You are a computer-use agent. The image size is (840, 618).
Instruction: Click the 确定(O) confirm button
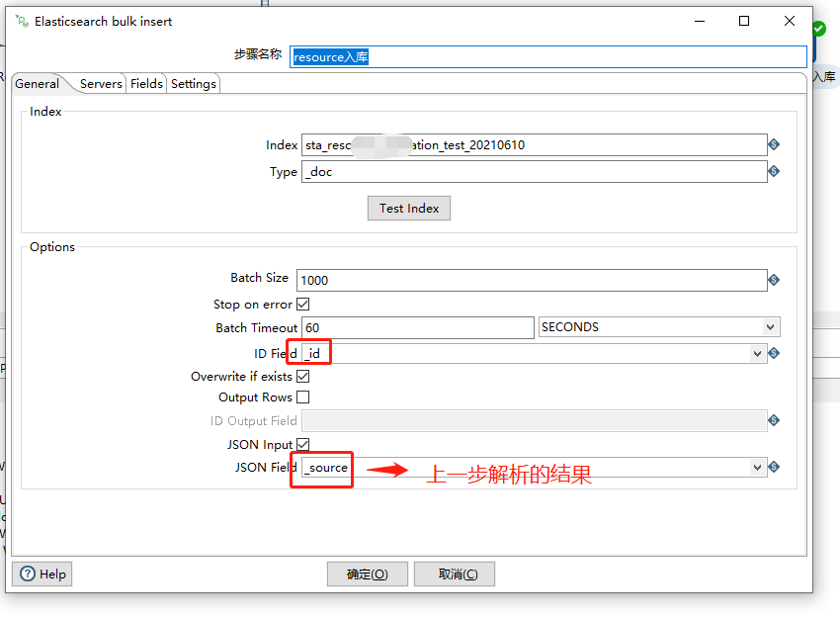coord(368,574)
